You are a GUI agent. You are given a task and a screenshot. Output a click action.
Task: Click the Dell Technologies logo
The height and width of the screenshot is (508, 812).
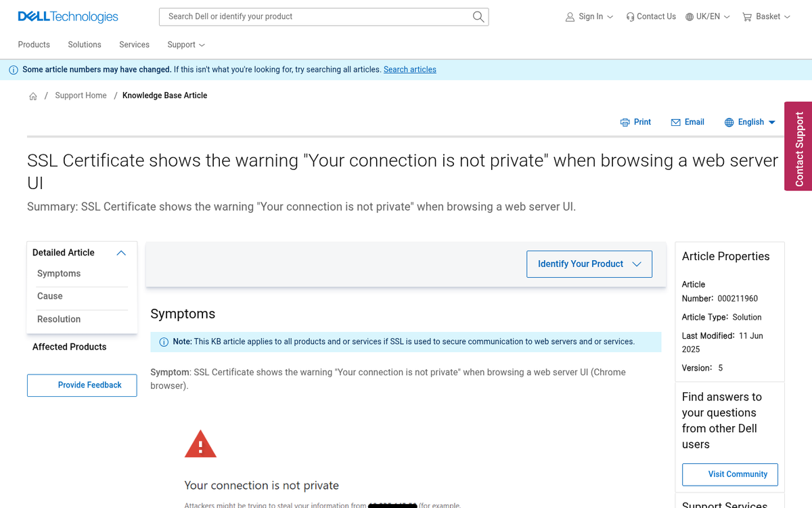(x=67, y=16)
